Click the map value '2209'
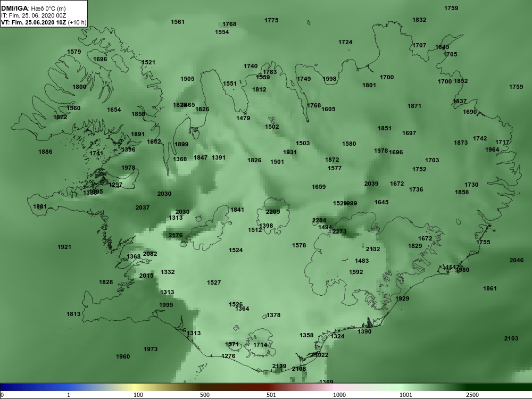Viewport: 532px width, 399px height. 273,212
